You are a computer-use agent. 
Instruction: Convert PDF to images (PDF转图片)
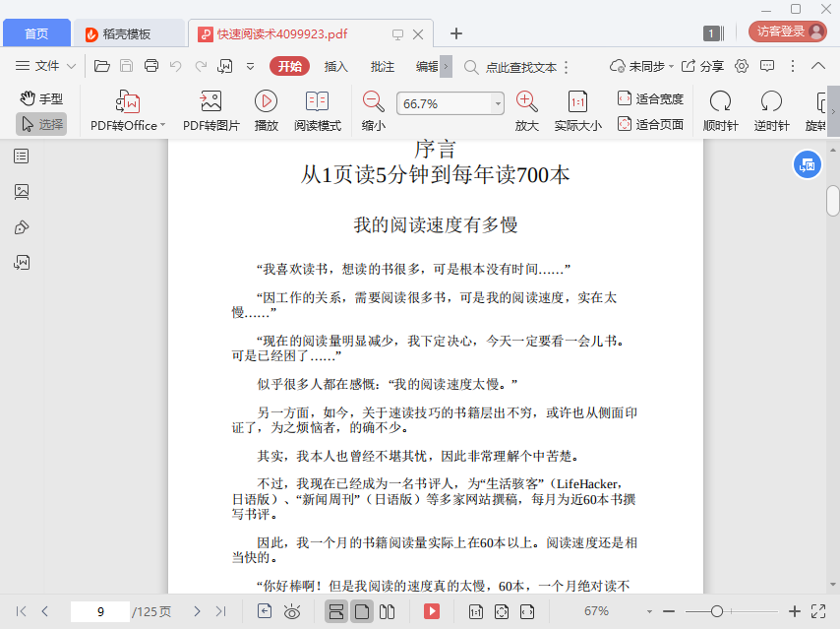click(x=211, y=111)
